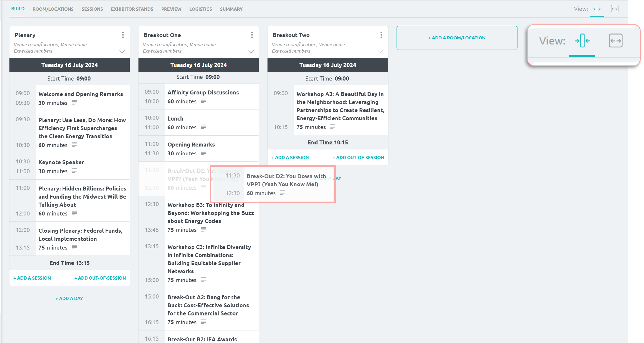Image resolution: width=644 pixels, height=343 pixels.
Task: Open the Breakout Two options menu
Action: pos(381,35)
